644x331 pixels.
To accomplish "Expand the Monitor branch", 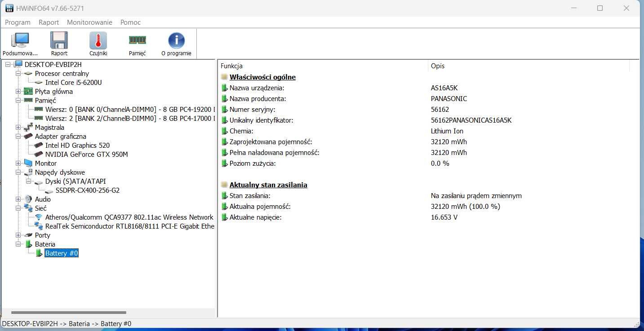I will 18,163.
